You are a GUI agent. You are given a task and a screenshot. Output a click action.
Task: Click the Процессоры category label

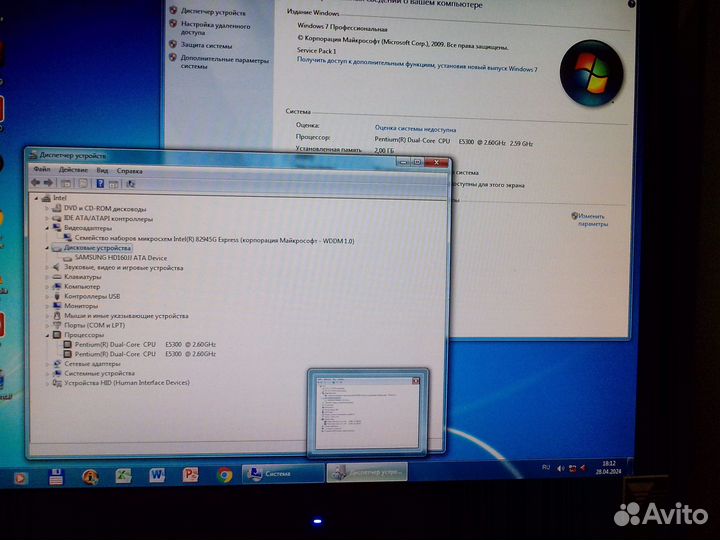pyautogui.click(x=84, y=335)
